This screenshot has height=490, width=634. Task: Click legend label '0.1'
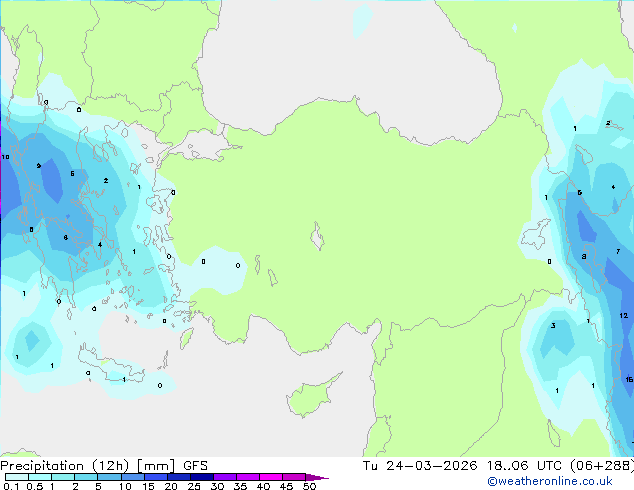point(11,486)
